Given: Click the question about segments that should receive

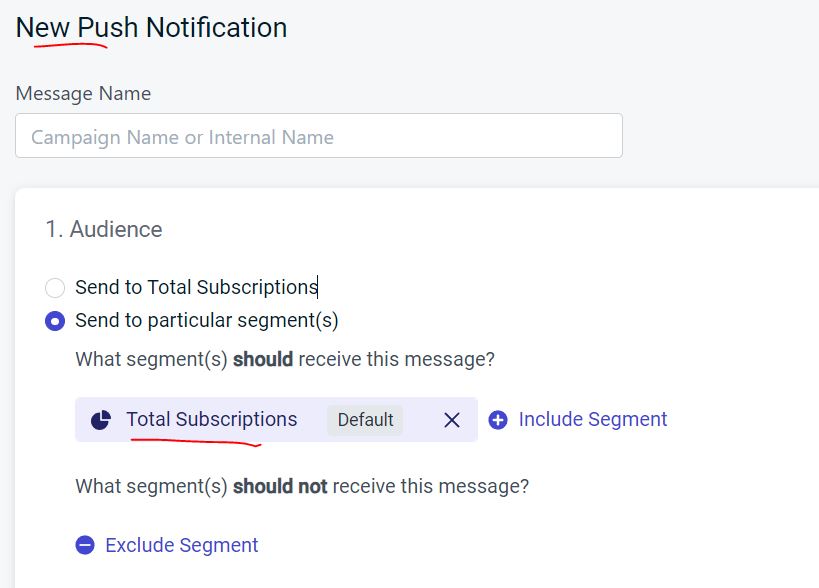Looking at the screenshot, I should point(285,359).
